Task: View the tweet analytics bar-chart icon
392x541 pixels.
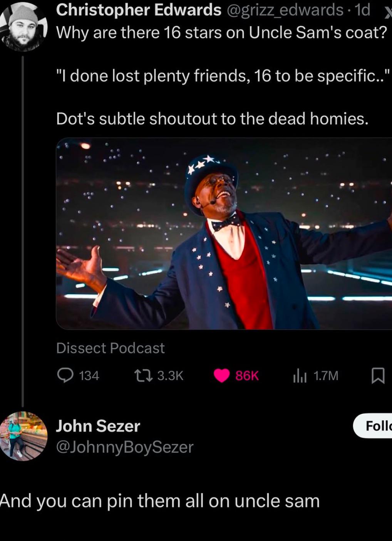Action: click(300, 375)
